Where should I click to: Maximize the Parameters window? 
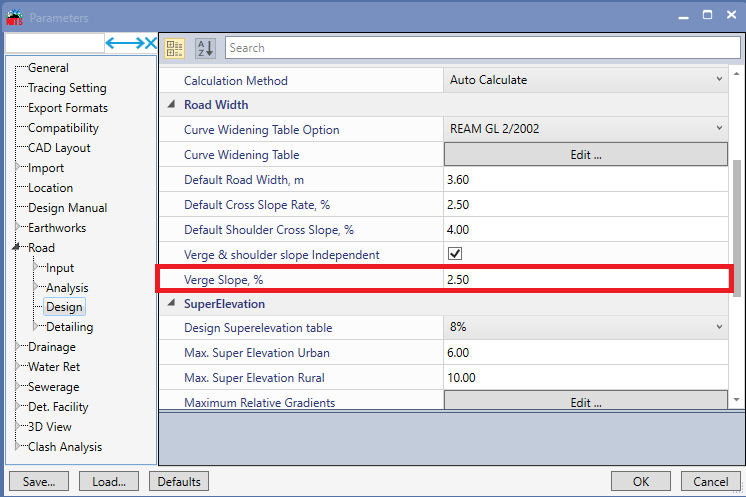(x=707, y=15)
